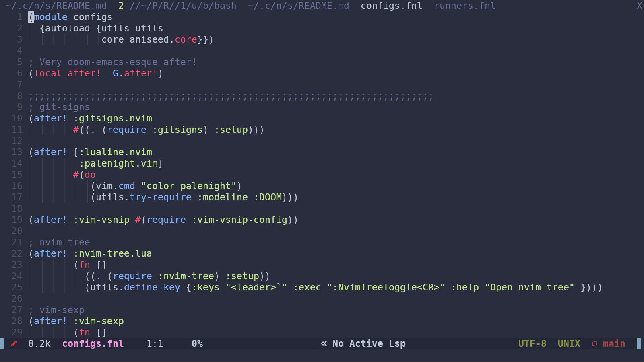Open the runners.fnl tab

(x=465, y=6)
